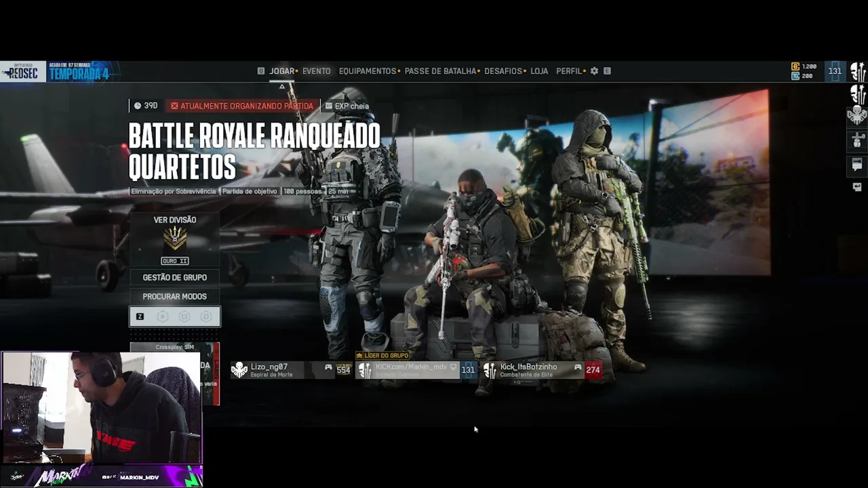Viewport: 868px width, 488px height.
Task: Click the blue TC currency icon
Action: coord(795,76)
